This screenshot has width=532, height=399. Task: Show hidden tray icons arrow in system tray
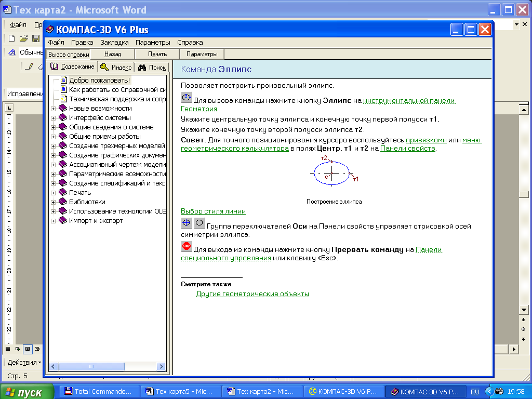[489, 392]
